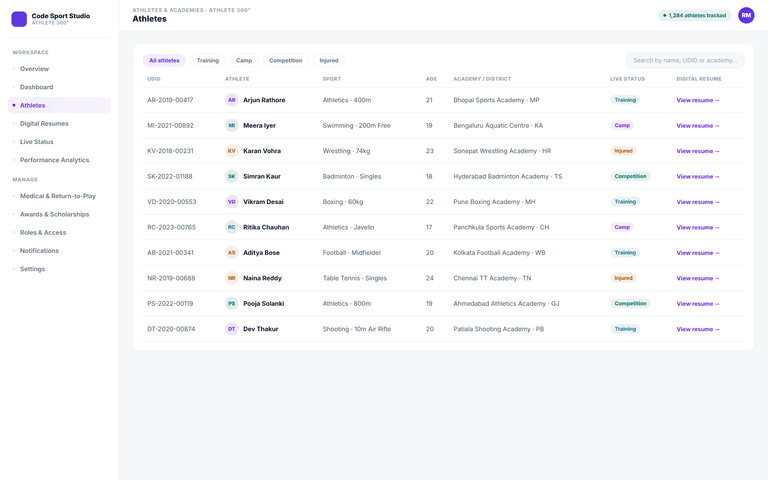This screenshot has height=480, width=768.
Task: Filter athletes by Training status
Action: click(208, 60)
